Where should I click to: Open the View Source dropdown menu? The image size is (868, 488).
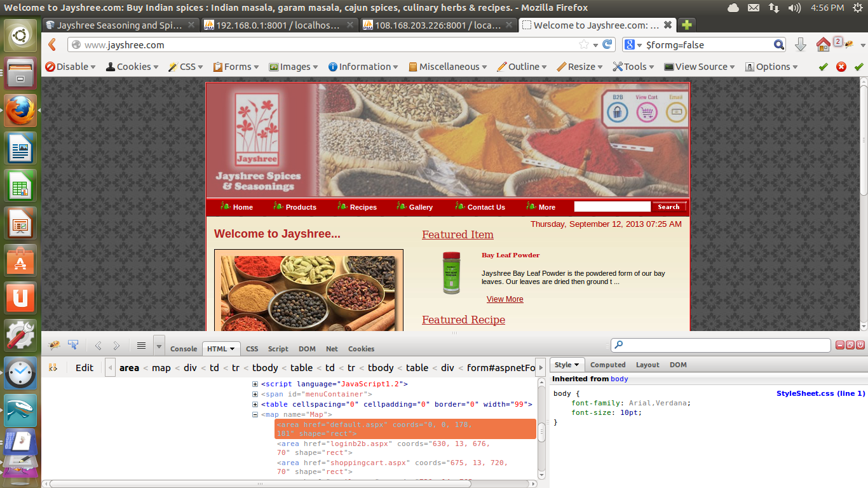point(700,67)
